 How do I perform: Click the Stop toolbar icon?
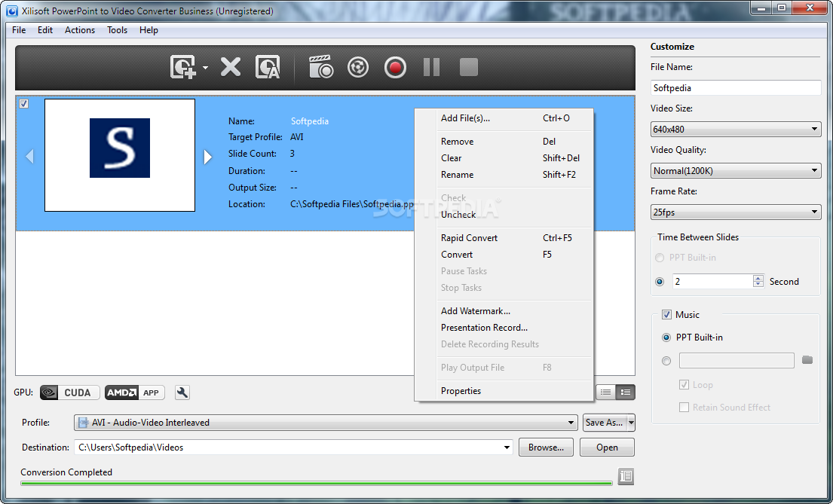click(469, 68)
